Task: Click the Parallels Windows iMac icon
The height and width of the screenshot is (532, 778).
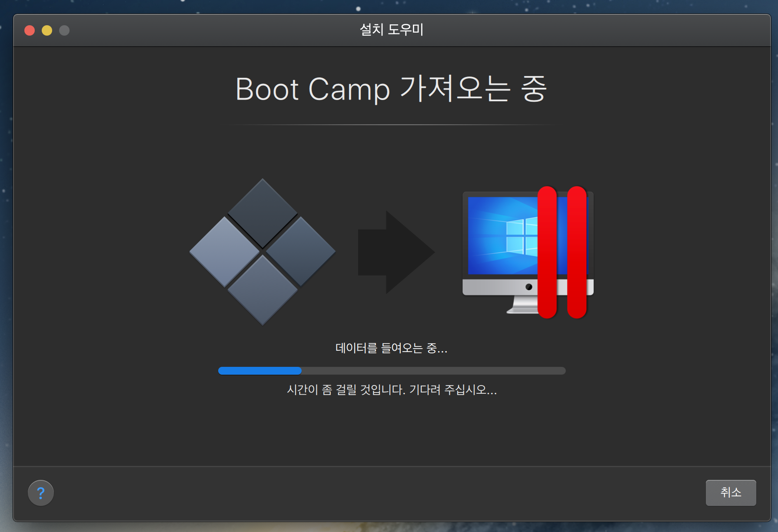Action: (528, 252)
